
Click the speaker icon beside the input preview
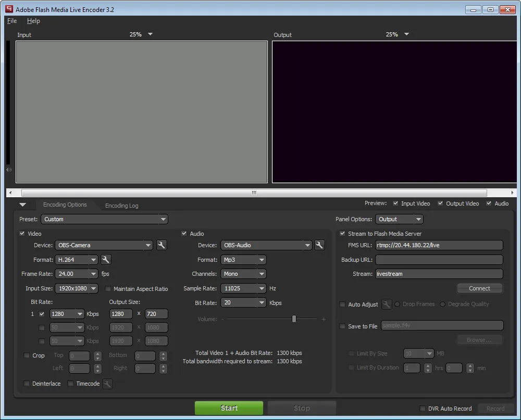coord(9,170)
